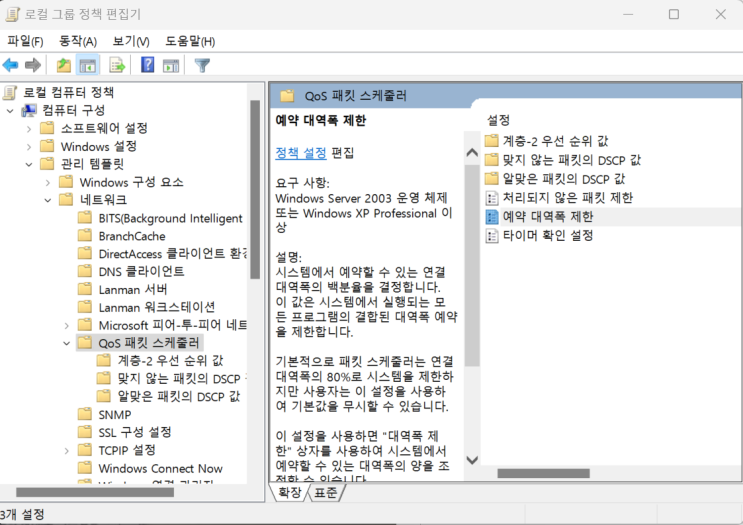Click the 컴퓨터 구성 computer icon

(x=29, y=110)
